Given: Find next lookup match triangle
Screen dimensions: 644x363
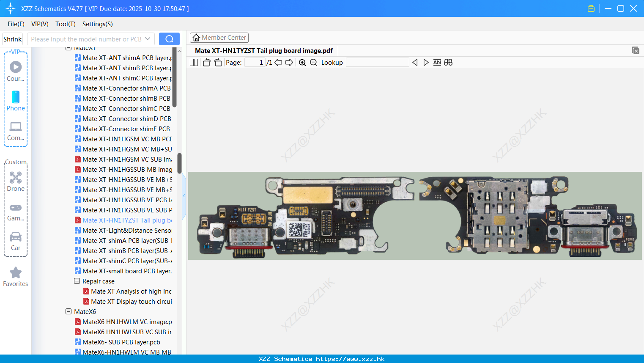Looking at the screenshot, I should click(x=426, y=62).
